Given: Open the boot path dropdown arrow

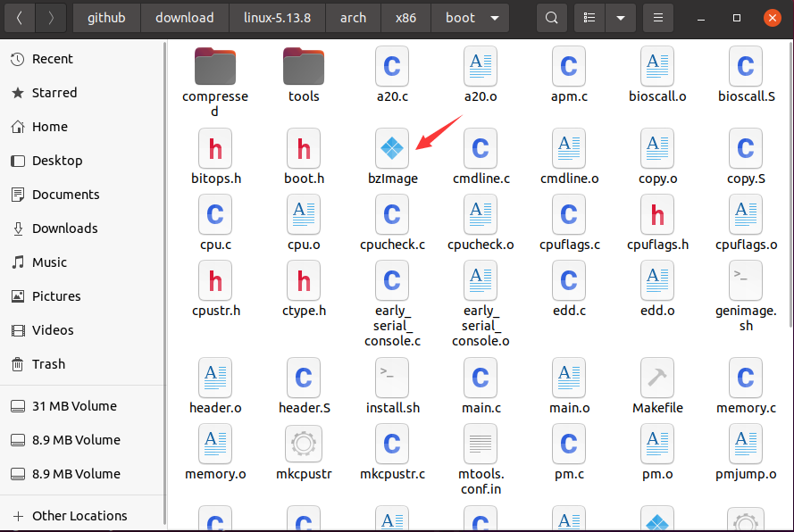Looking at the screenshot, I should coord(495,18).
